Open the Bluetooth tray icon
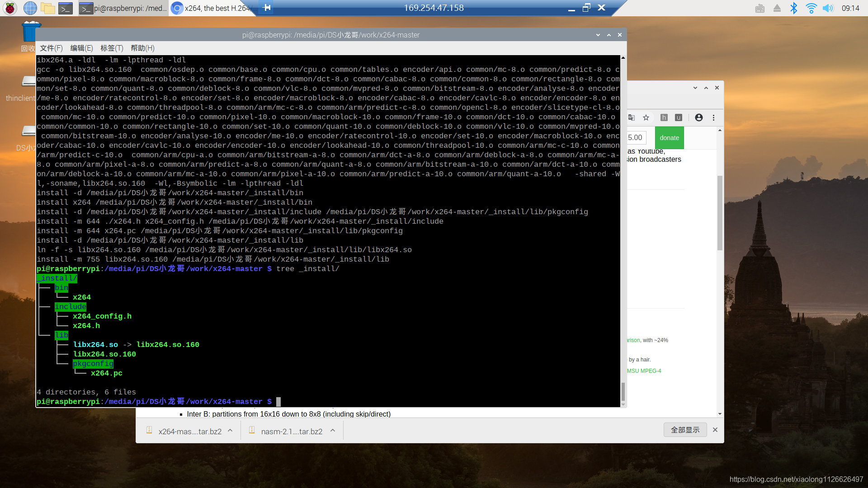868x488 pixels. [793, 8]
